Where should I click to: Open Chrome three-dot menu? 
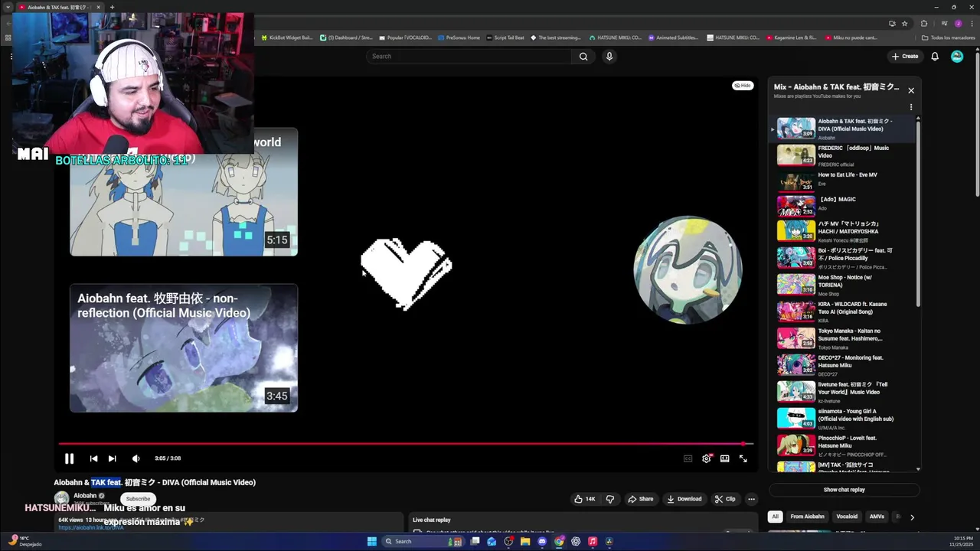tap(971, 24)
